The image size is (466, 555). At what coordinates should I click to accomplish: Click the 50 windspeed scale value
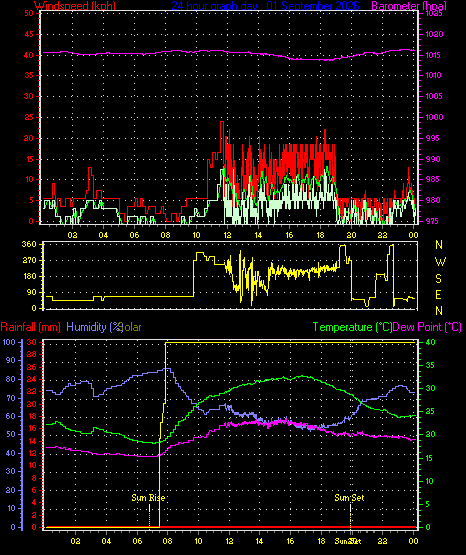point(29,13)
